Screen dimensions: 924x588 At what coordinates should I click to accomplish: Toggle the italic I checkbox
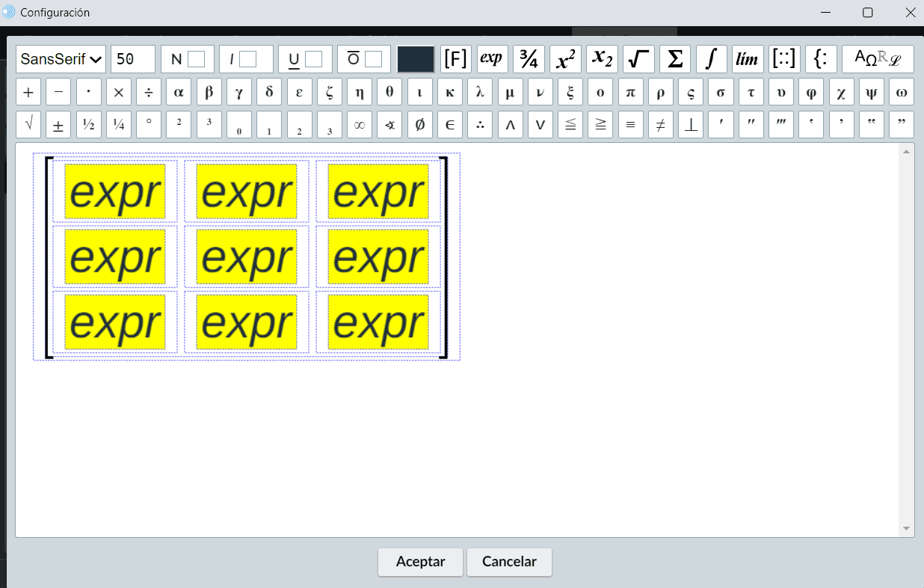click(x=247, y=59)
